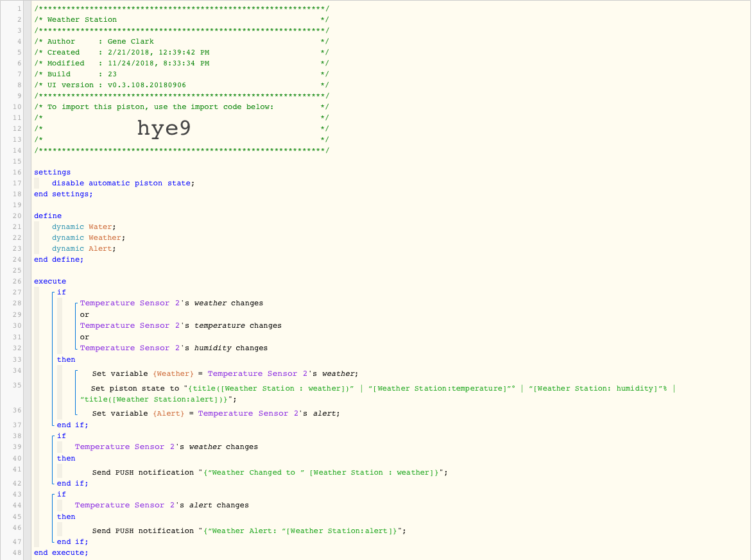756x560 pixels.
Task: Click the Build 23 line
Action: (x=181, y=74)
